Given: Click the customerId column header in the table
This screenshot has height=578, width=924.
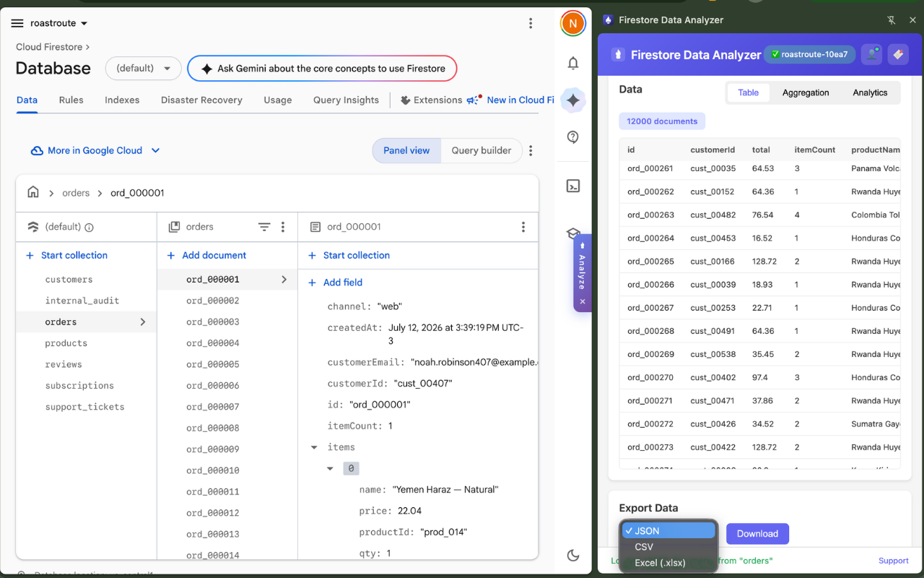Looking at the screenshot, I should (x=712, y=150).
